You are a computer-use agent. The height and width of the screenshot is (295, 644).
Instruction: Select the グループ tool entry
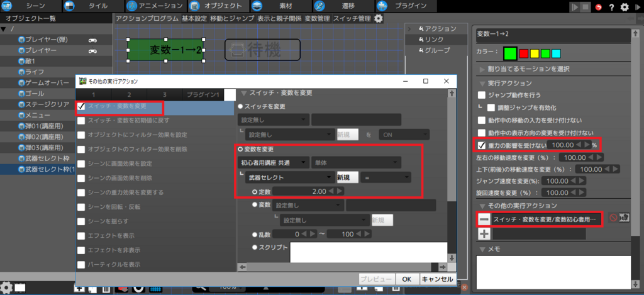pyautogui.click(x=434, y=50)
